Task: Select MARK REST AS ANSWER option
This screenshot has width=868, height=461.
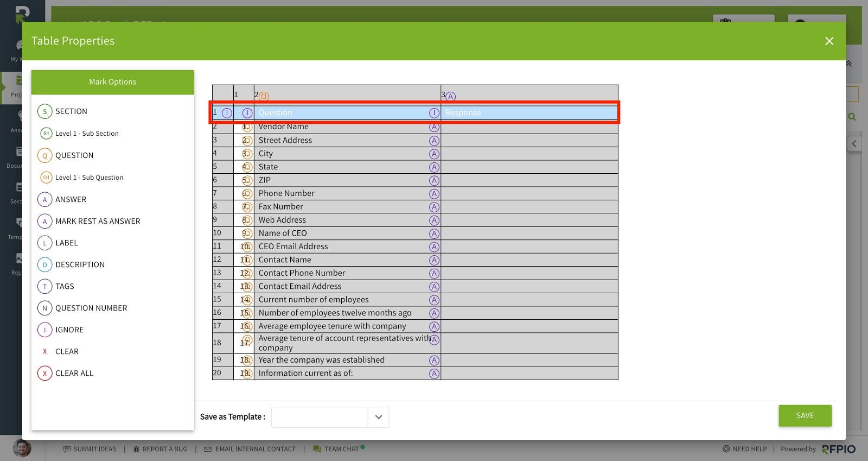Action: 89,221
